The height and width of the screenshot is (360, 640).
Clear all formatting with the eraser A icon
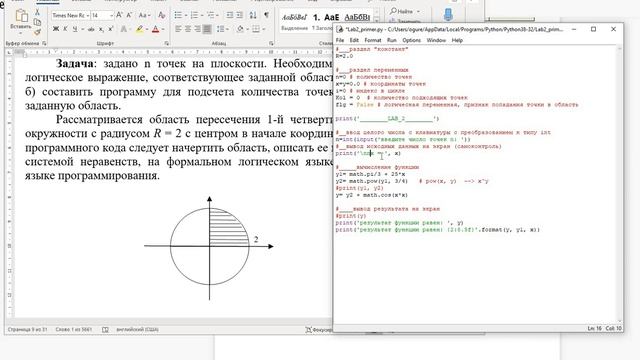click(162, 16)
